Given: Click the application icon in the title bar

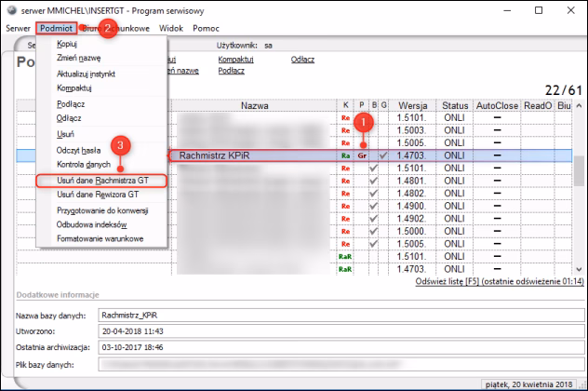Looking at the screenshot, I should pos(10,11).
